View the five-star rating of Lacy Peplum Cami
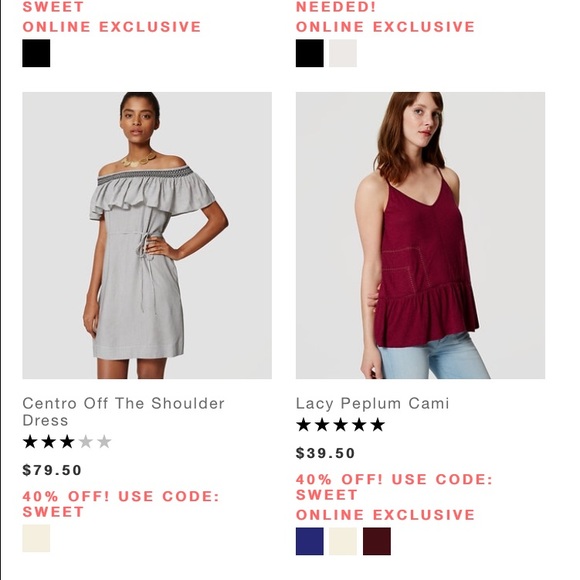Image resolution: width=580 pixels, height=580 pixels. click(x=340, y=425)
